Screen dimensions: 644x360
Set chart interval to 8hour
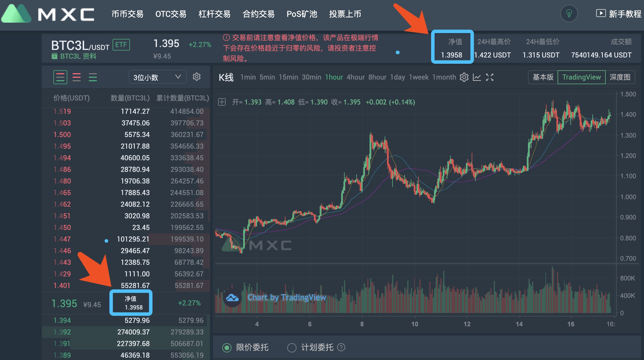(x=377, y=77)
